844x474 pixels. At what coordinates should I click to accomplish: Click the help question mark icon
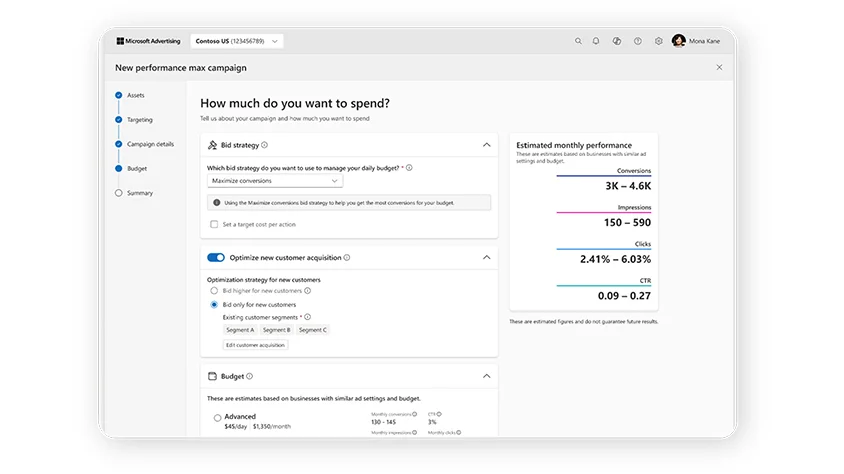tap(638, 41)
